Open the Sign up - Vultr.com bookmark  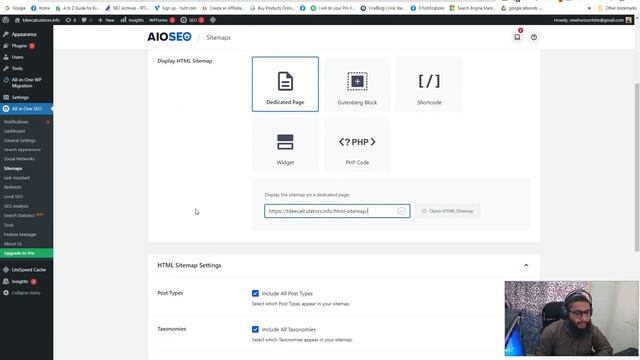[176, 8]
